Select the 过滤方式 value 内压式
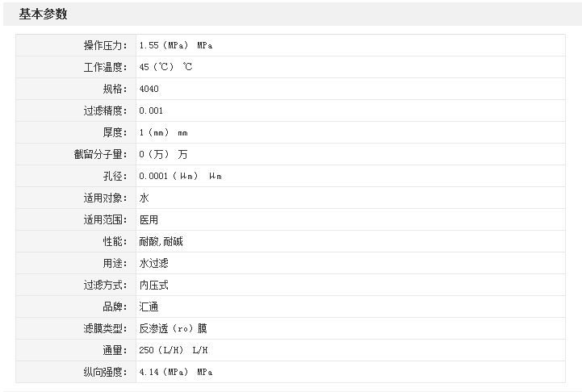The width and height of the screenshot is (582, 392). point(153,285)
